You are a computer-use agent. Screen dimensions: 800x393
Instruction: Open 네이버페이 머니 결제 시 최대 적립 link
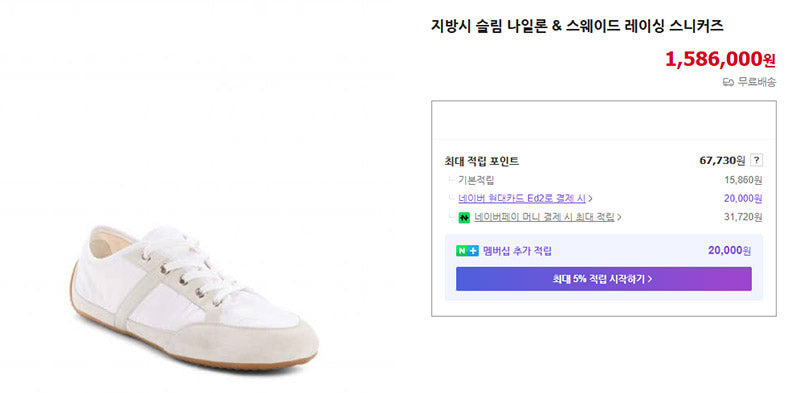pyautogui.click(x=544, y=217)
